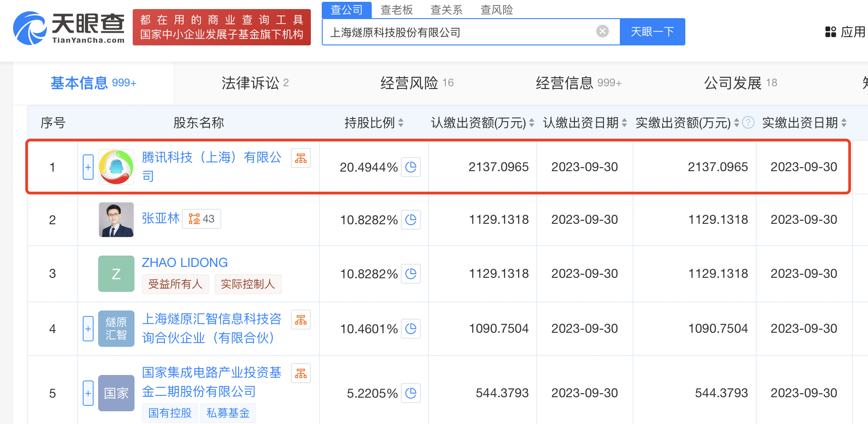Click the red 国家中小企业发展子基金 banner
This screenshot has width=868, height=424.
(222, 27)
